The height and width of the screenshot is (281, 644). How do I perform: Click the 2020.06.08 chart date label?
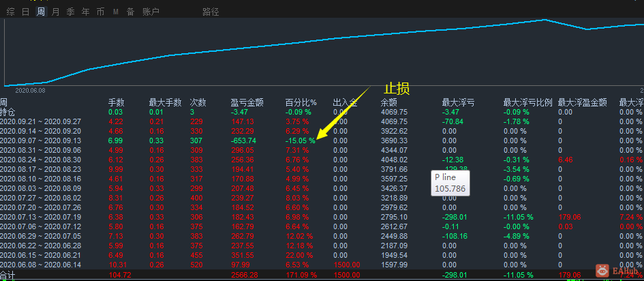[30, 90]
